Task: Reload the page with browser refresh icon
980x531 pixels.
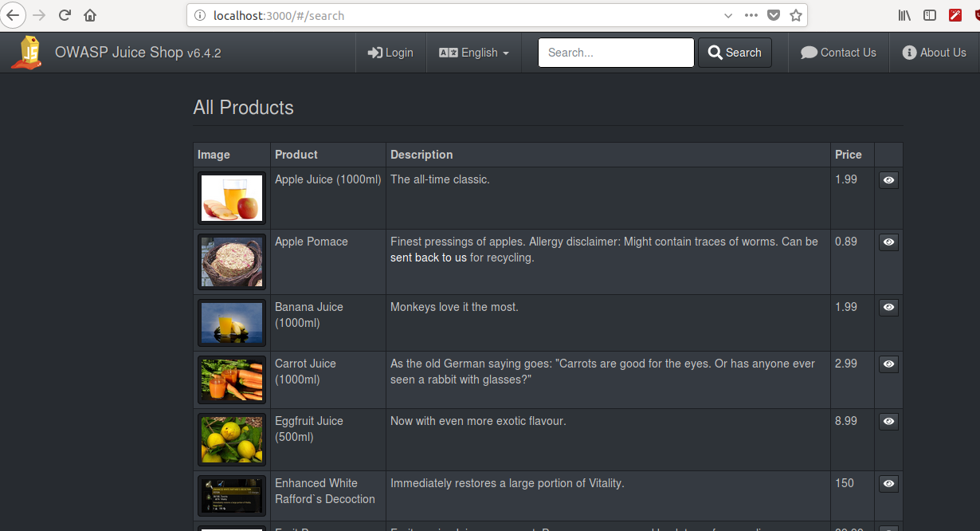Action: (x=65, y=15)
